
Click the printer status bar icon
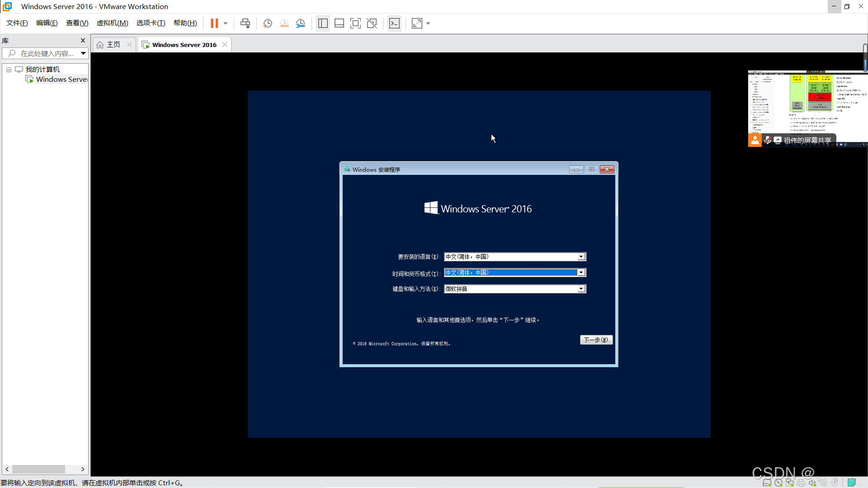click(x=801, y=483)
